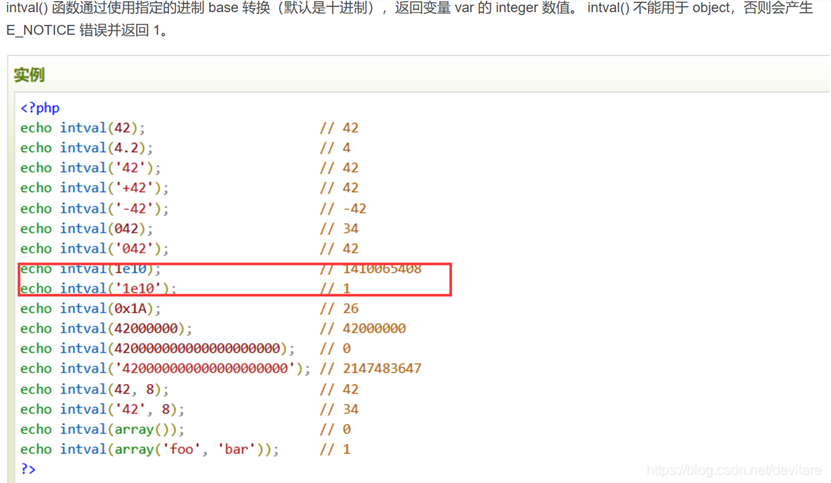
Task: Click the code line intval('42', 8)
Action: pos(102,409)
